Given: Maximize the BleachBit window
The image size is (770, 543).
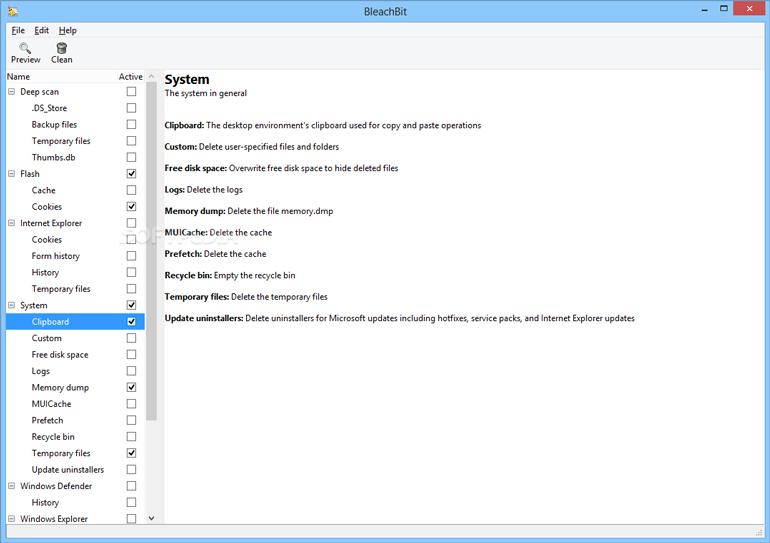Looking at the screenshot, I should pyautogui.click(x=724, y=8).
